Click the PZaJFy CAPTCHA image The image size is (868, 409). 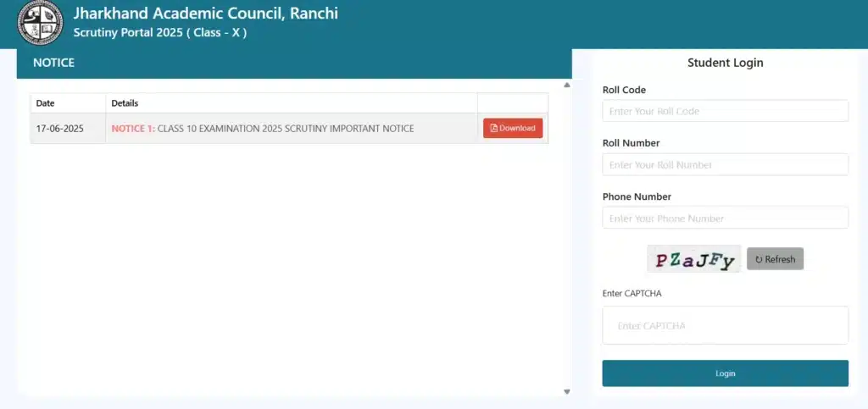693,260
